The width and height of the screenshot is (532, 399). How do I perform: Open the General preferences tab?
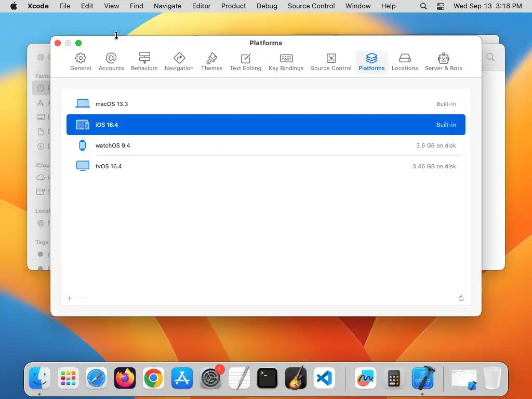81,62
